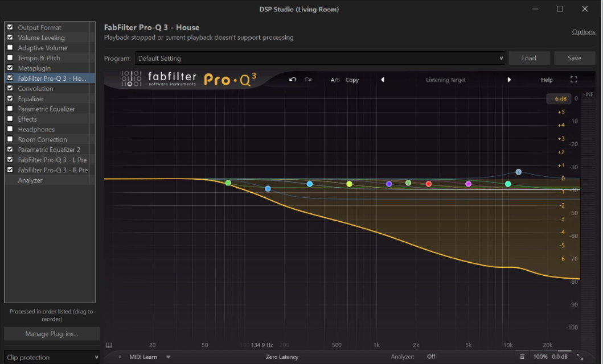Adjust the 0.0 dB output gain control
Image resolution: width=603 pixels, height=364 pixels.
pos(560,357)
